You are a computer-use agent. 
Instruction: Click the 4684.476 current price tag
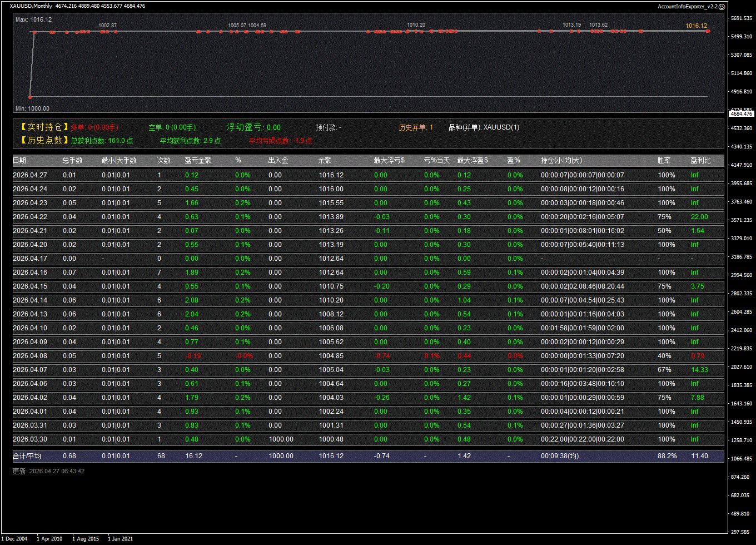tap(741, 113)
